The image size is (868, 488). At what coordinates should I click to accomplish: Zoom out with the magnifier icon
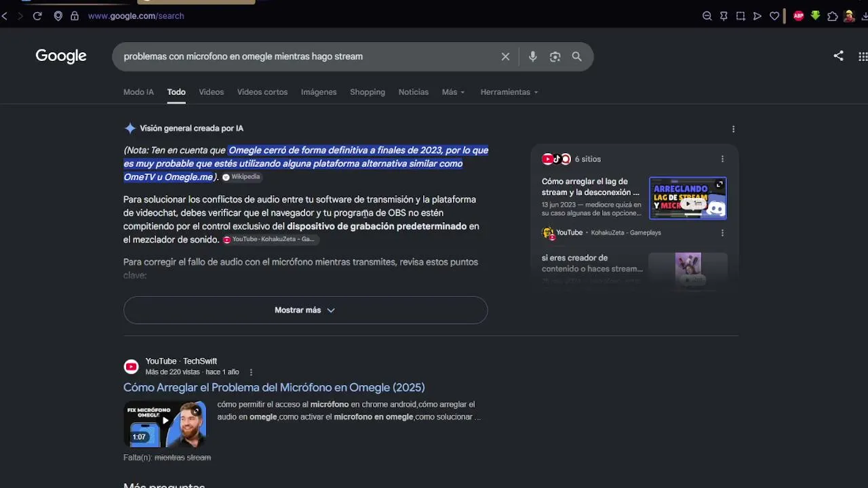click(x=707, y=16)
